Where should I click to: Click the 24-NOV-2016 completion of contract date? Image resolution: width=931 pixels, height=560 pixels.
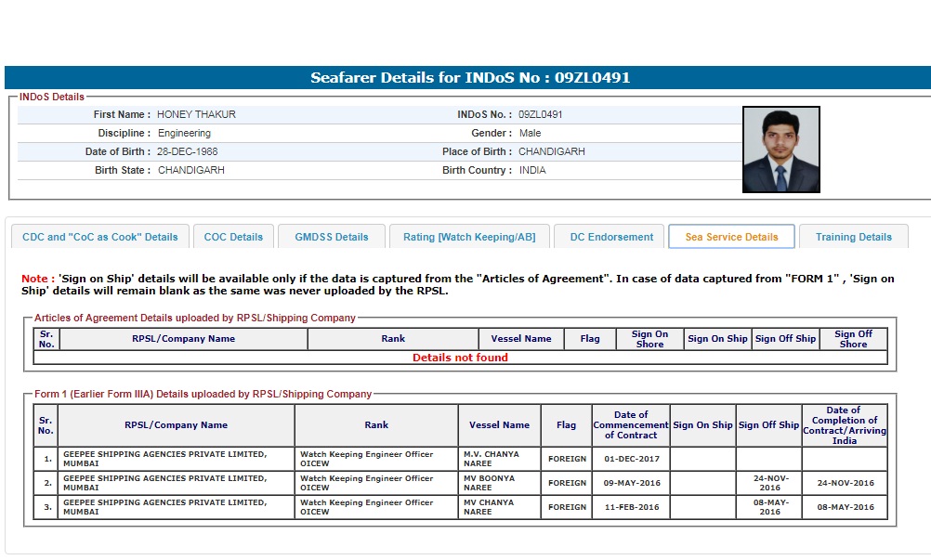pyautogui.click(x=844, y=483)
